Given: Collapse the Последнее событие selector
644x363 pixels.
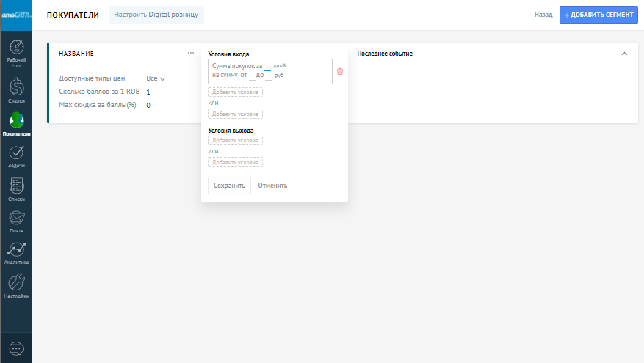Looking at the screenshot, I should 624,54.
